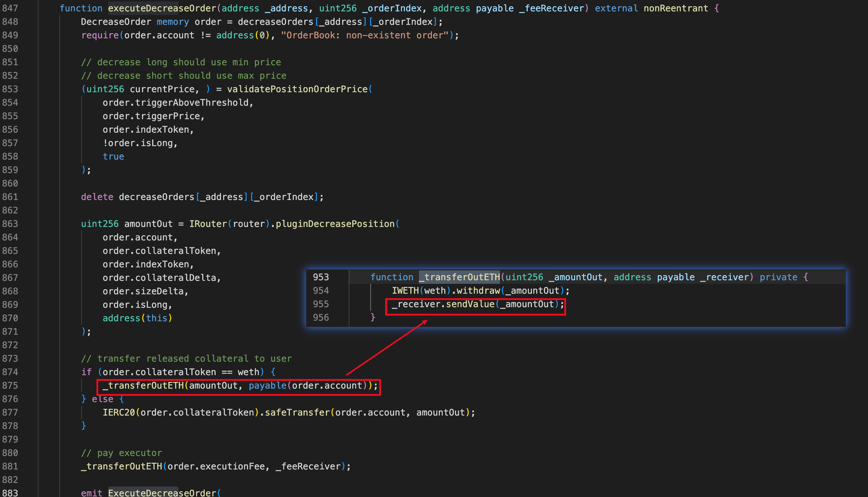Click the nonReentrant modifier keyword

point(676,8)
